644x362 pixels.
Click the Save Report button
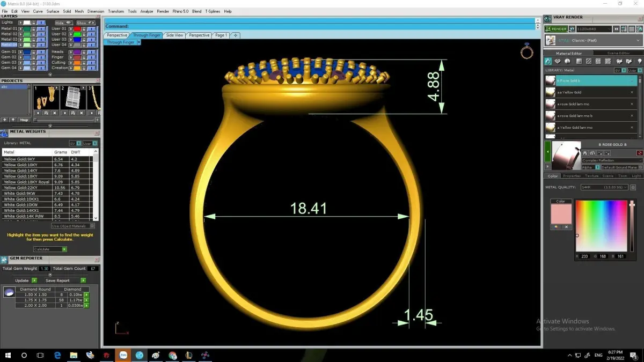click(x=65, y=280)
